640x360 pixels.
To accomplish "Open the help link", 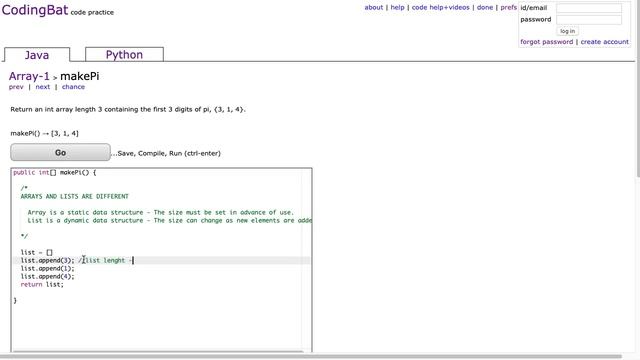I will [x=397, y=7].
